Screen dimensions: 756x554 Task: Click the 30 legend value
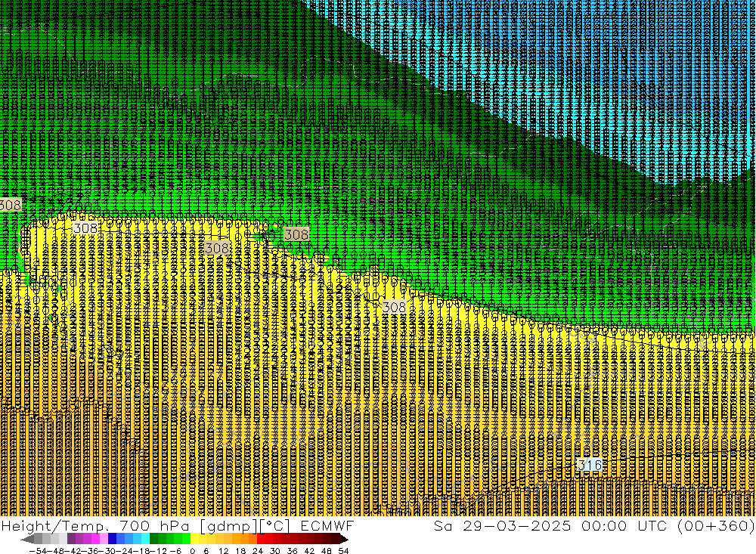[275, 551]
